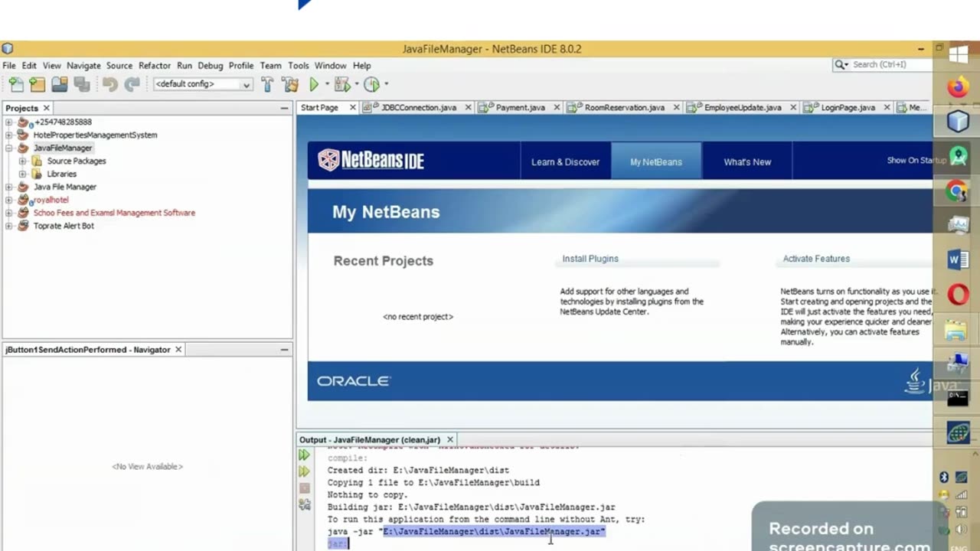This screenshot has height=551, width=980.
Task: Click the Redo arrow in toolbar
Action: click(x=132, y=84)
